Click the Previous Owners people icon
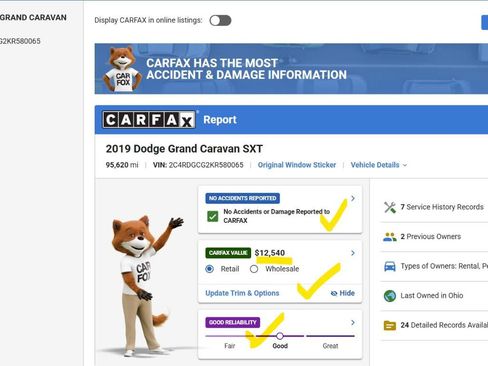This screenshot has height=366, width=488. pyautogui.click(x=390, y=237)
